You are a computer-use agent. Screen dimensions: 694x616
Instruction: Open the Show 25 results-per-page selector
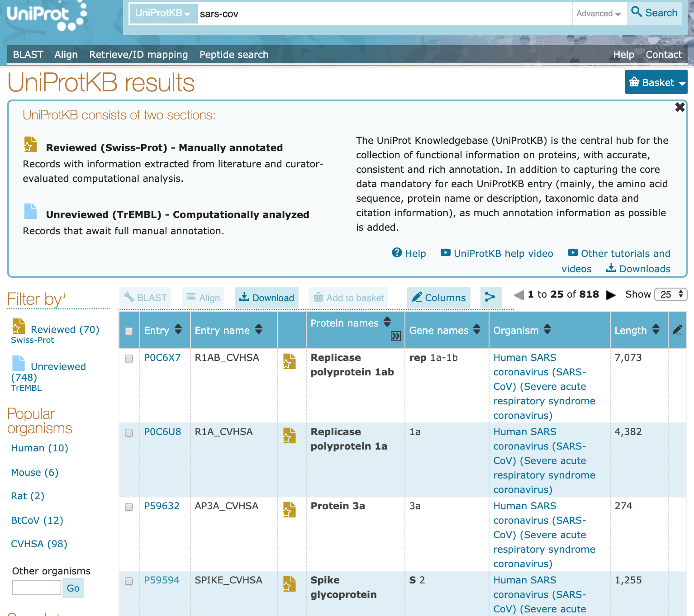pos(671,294)
